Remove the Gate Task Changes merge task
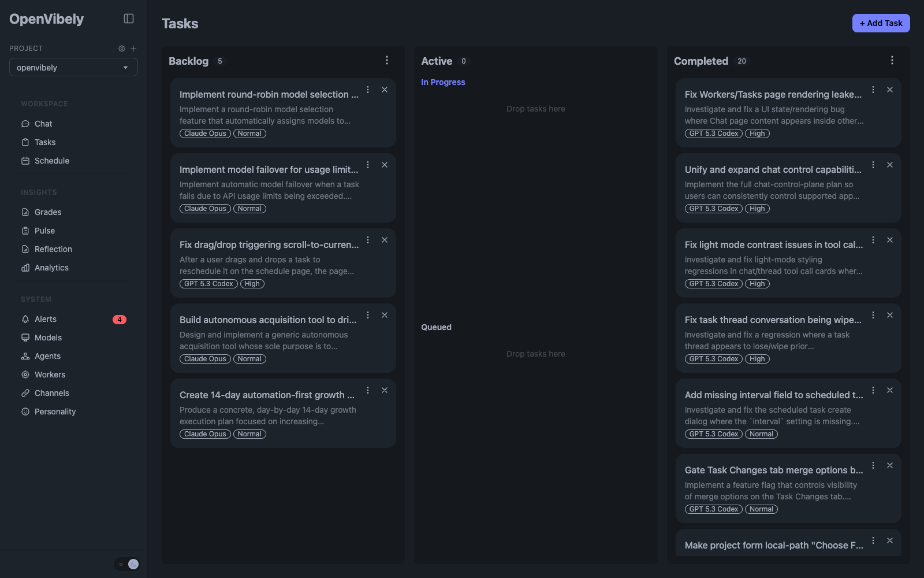The width and height of the screenshot is (924, 578). tap(890, 465)
